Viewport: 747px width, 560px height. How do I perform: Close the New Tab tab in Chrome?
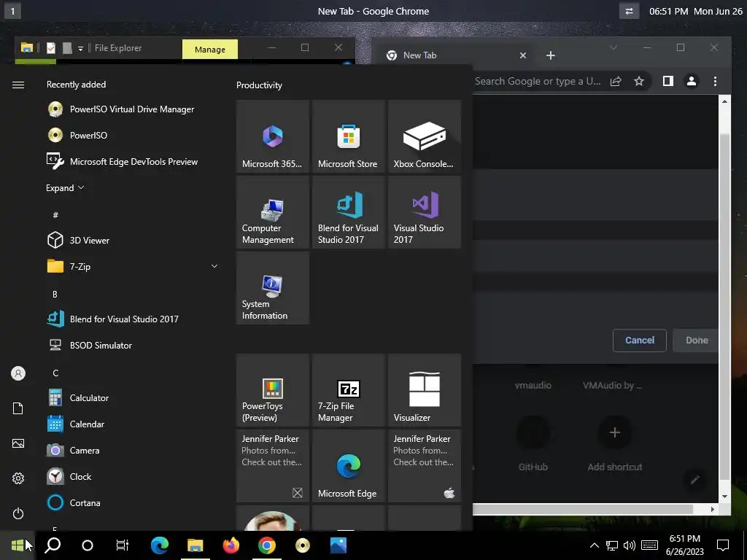[523, 55]
